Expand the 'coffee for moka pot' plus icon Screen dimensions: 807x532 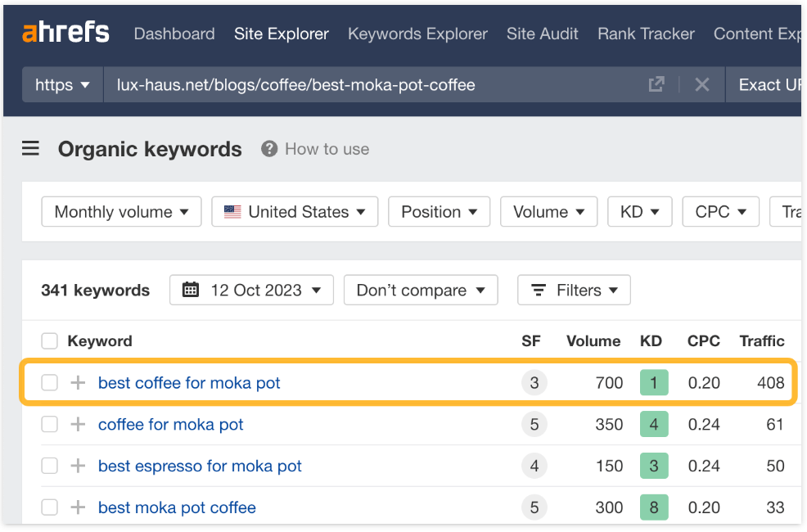click(78, 424)
